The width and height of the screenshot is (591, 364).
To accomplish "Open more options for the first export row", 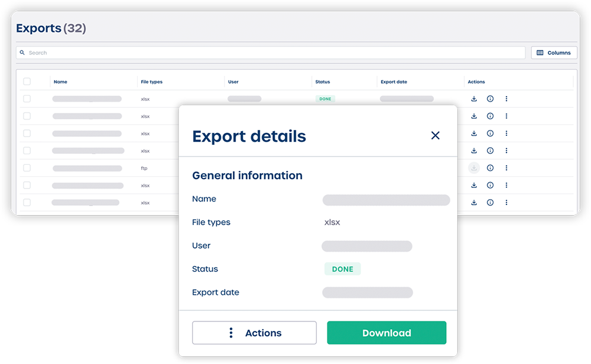I will 506,99.
